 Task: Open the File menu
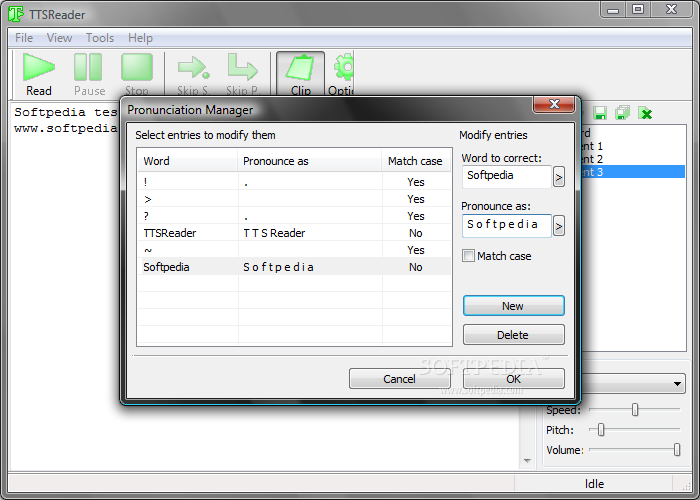(x=24, y=38)
